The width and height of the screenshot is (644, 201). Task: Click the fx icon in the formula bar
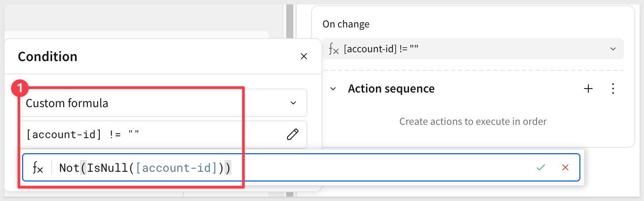click(x=38, y=168)
